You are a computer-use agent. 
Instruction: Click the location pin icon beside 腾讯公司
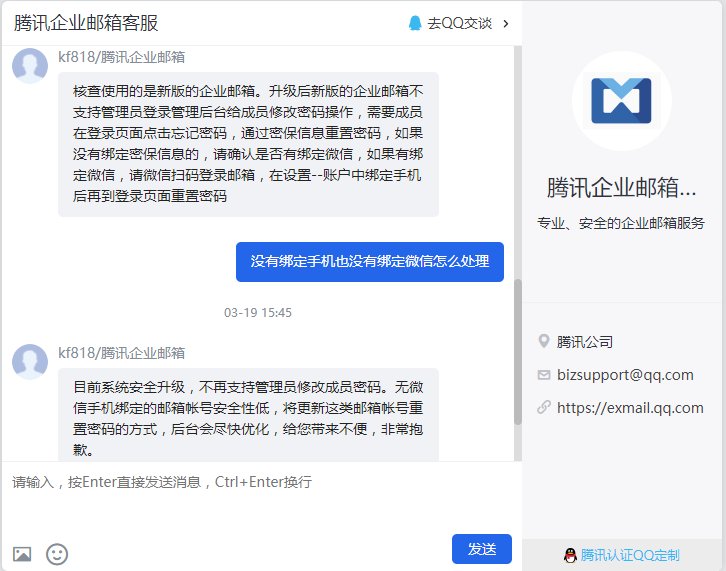(544, 341)
